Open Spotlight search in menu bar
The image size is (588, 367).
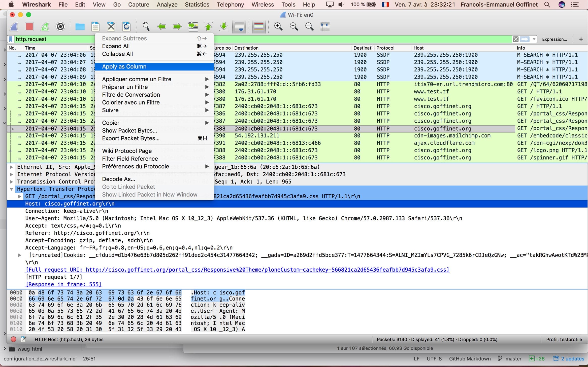coord(547,5)
